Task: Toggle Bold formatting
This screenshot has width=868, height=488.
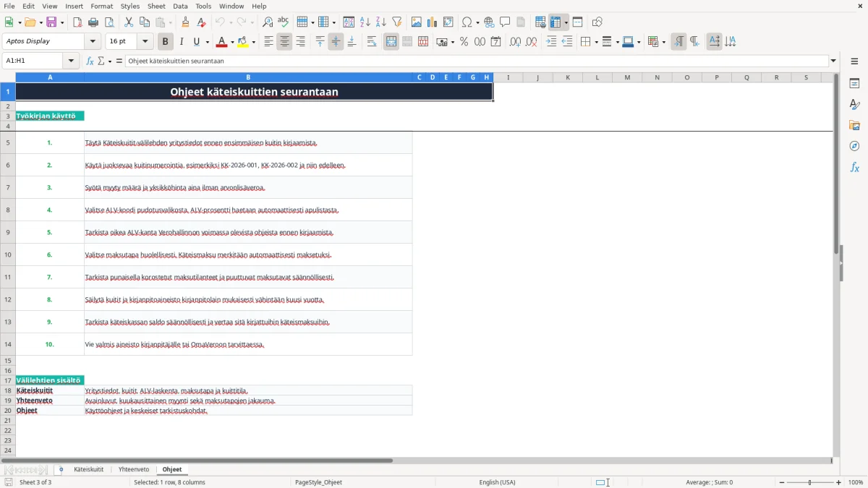Action: [x=165, y=42]
